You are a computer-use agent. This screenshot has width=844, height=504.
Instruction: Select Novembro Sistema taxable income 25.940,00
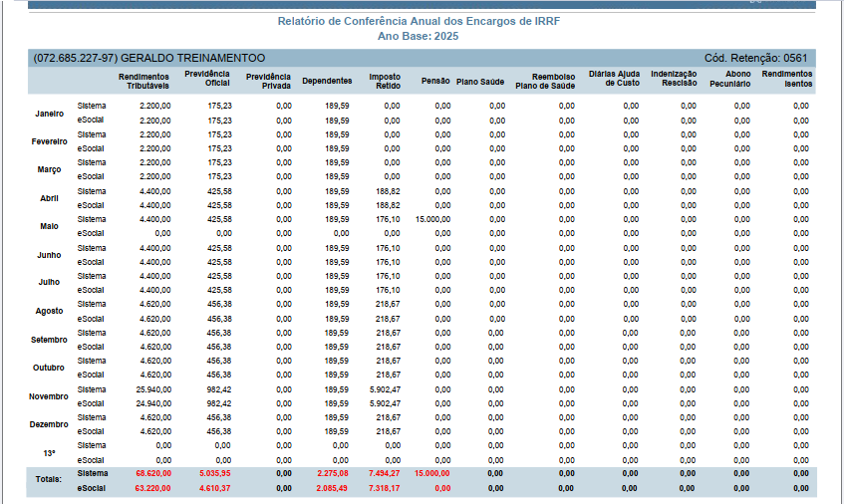[153, 389]
